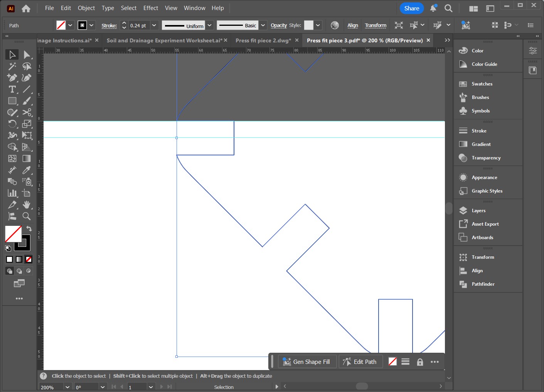This screenshot has height=392, width=544.
Task: Switch to Draw Behind mode
Action: pyautogui.click(x=19, y=271)
